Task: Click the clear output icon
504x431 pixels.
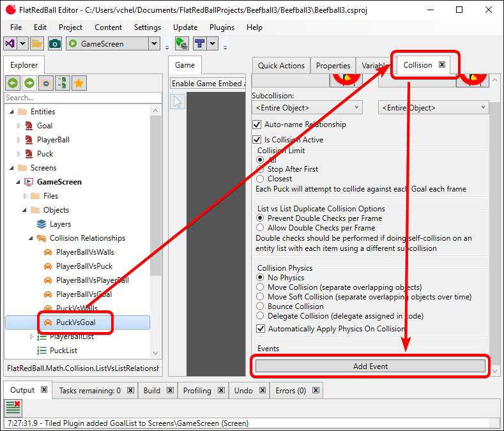Action: (13, 406)
